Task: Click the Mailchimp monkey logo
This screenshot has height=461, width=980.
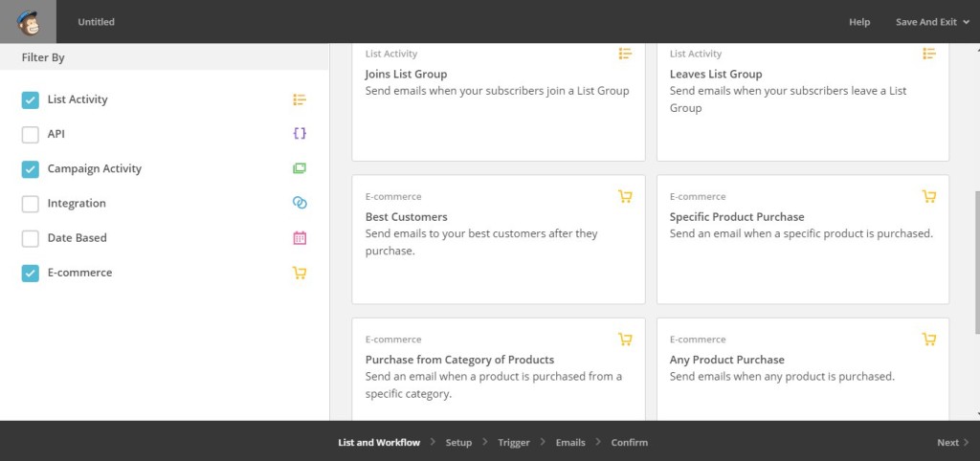Action: click(28, 22)
